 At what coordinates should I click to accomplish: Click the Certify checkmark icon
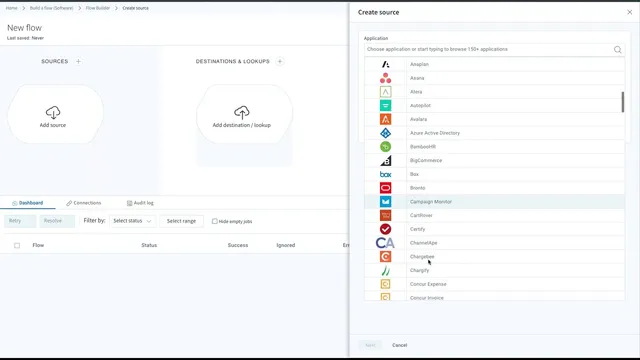click(385, 229)
